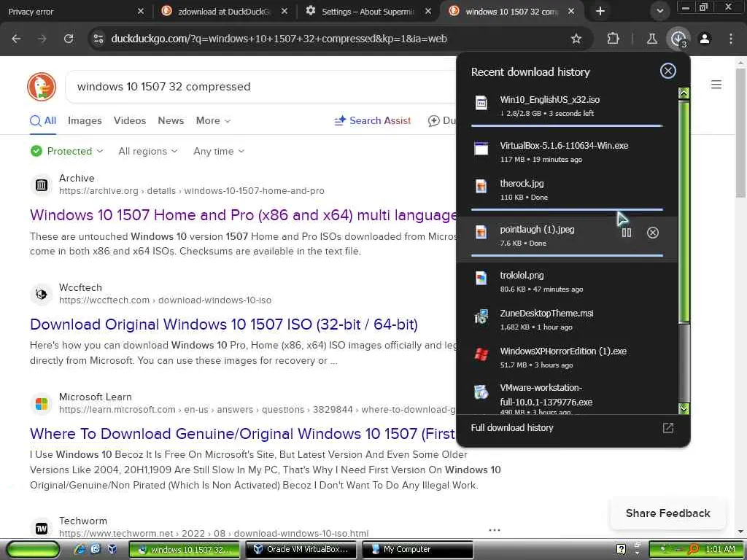Viewport: 747px width, 560px height.
Task: Select the Images search tab
Action: (85, 120)
